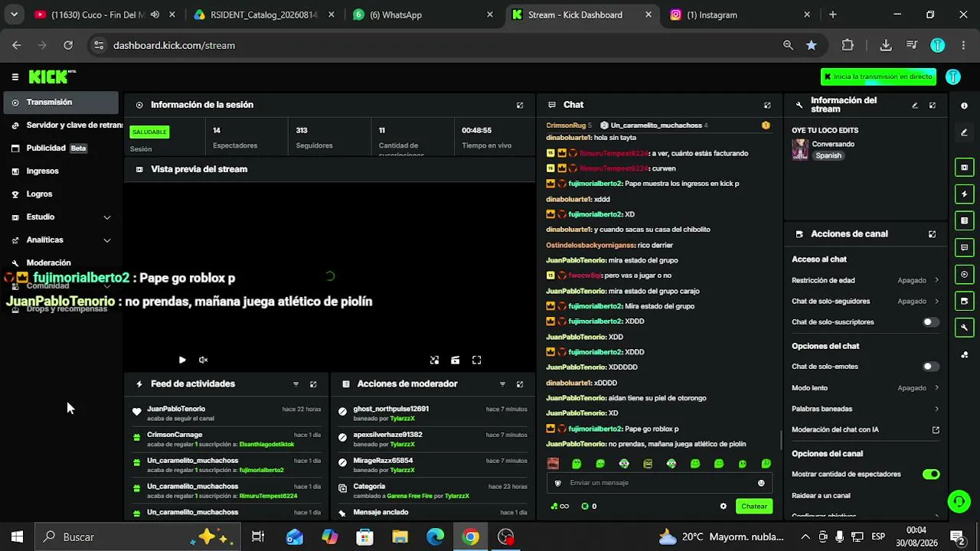Filter the Feed de actividades

pyautogui.click(x=296, y=384)
